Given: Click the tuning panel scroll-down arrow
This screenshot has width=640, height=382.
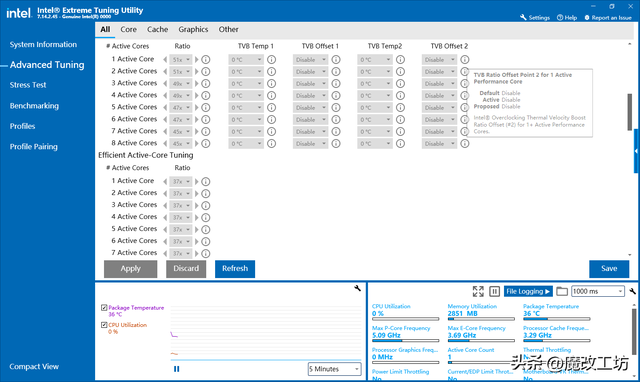Looking at the screenshot, I should coord(629,255).
